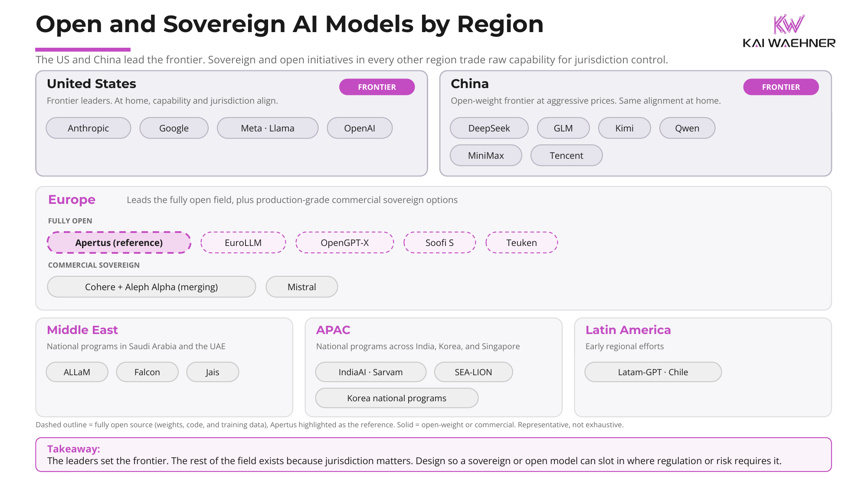Select the GLM pill
Screen dimensions: 868x488
tap(563, 128)
